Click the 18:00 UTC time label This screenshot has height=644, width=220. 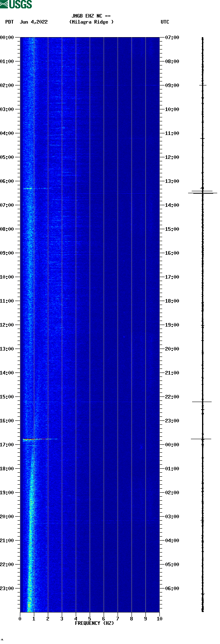(x=172, y=301)
